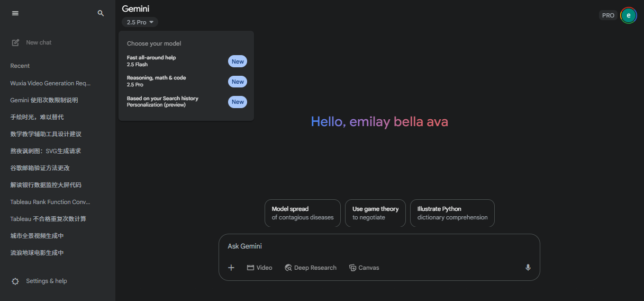Click the Deep Research icon
This screenshot has width=644, height=301.
click(288, 268)
